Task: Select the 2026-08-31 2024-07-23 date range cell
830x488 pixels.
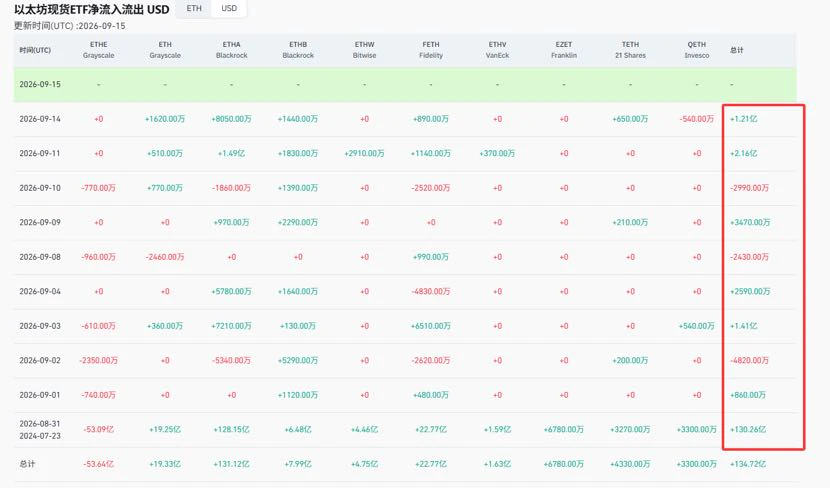Action: pos(40,430)
